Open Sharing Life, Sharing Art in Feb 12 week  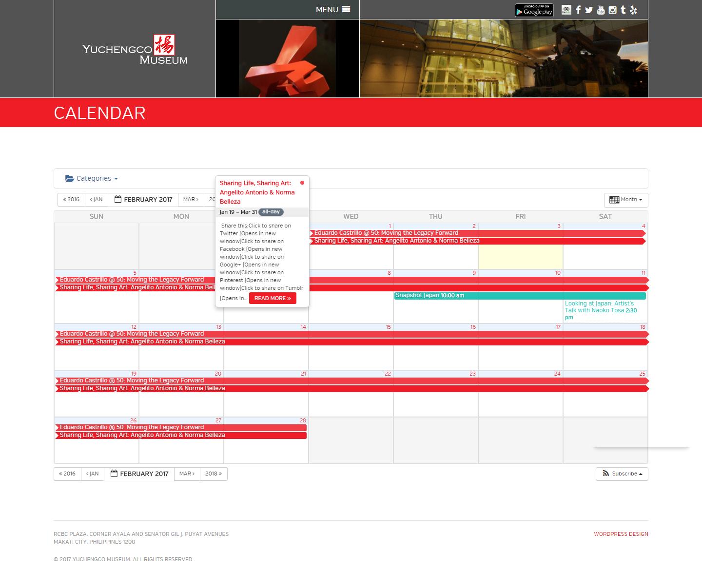[x=351, y=342]
